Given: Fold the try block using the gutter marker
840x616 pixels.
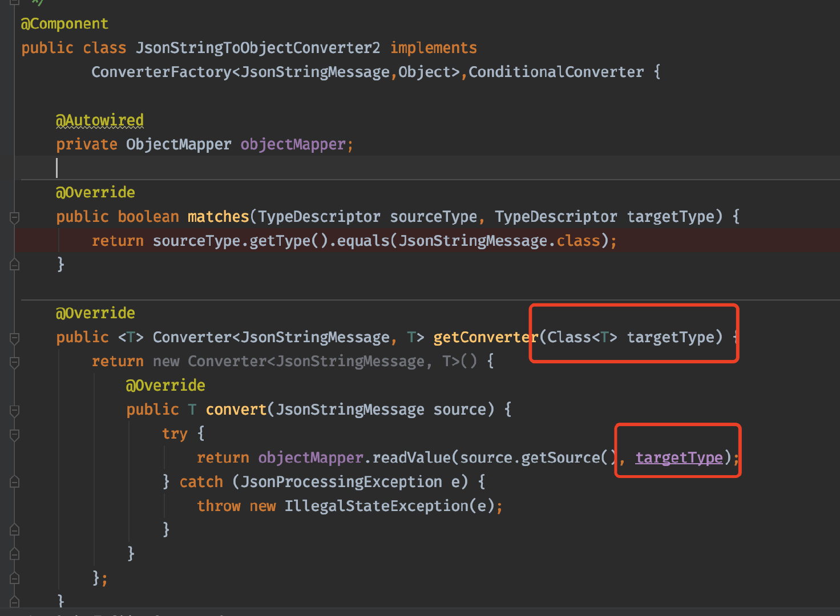Looking at the screenshot, I should 15,435.
